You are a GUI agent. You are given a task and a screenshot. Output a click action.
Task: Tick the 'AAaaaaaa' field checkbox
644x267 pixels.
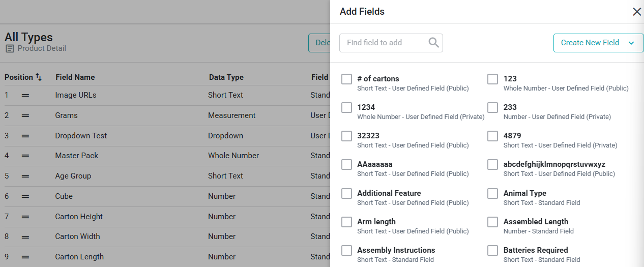[347, 165]
